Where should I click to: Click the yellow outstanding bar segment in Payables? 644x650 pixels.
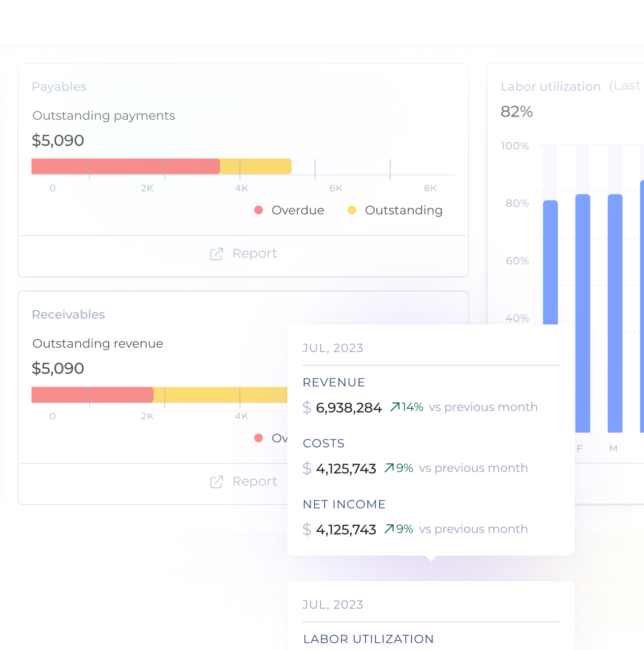[256, 166]
